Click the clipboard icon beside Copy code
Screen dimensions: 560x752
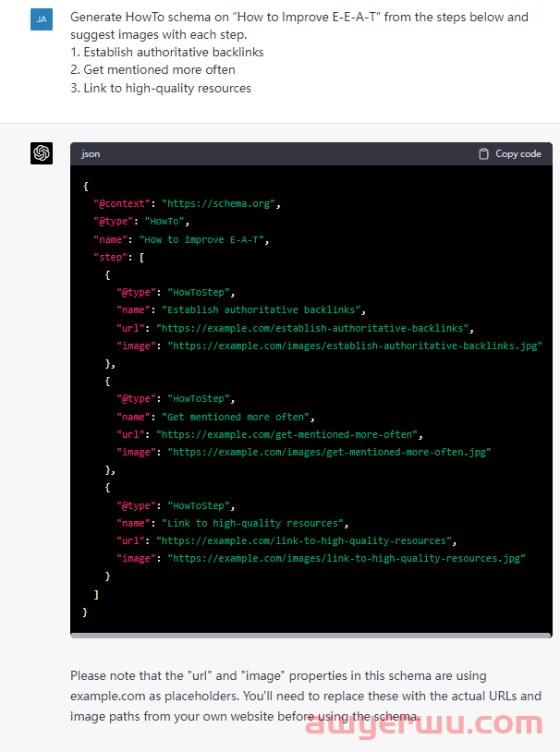(483, 154)
